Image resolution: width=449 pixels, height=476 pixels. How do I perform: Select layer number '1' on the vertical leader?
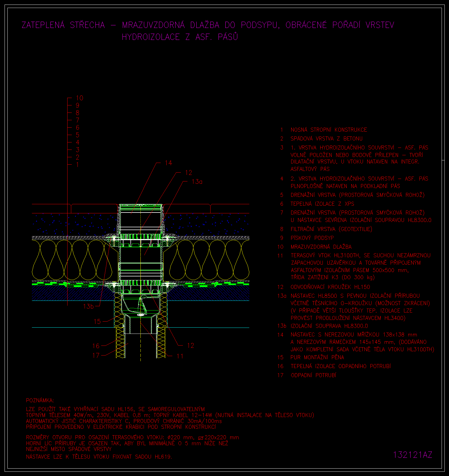[77, 165]
